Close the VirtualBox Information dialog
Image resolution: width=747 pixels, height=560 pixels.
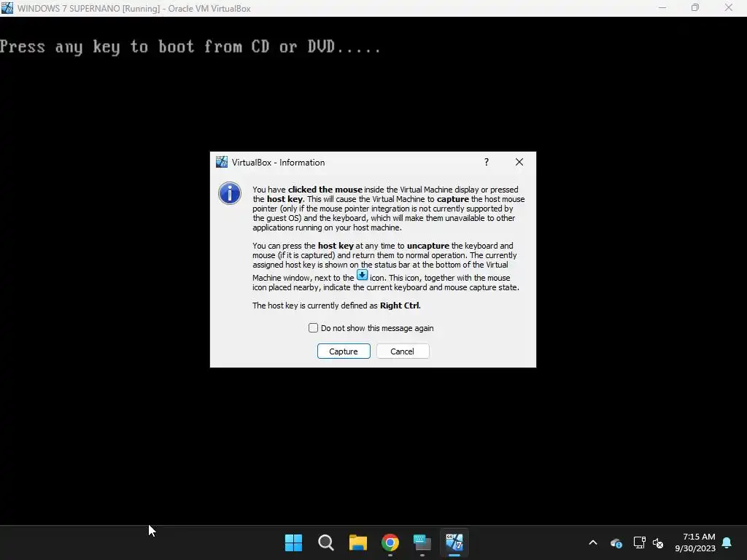519,163
